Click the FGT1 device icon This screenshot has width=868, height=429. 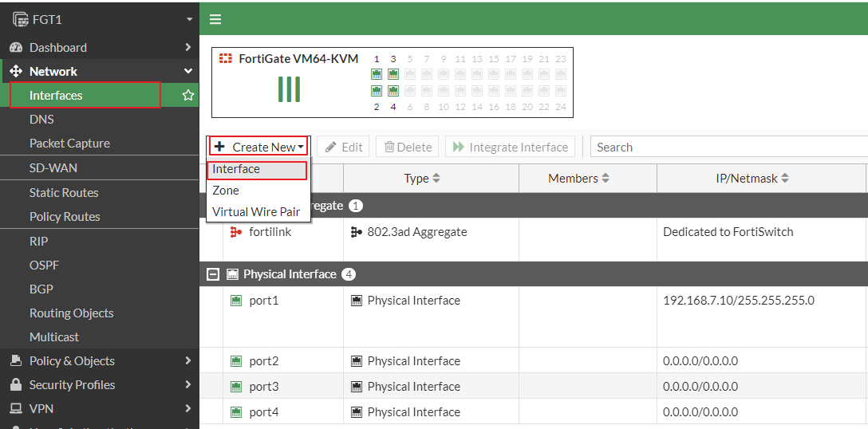[21, 19]
